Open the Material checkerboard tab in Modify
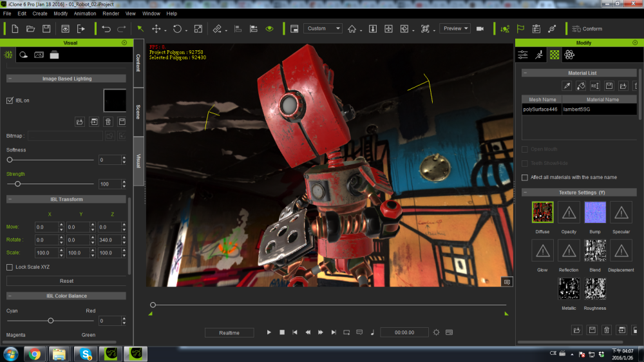The image size is (644, 362). (554, 55)
